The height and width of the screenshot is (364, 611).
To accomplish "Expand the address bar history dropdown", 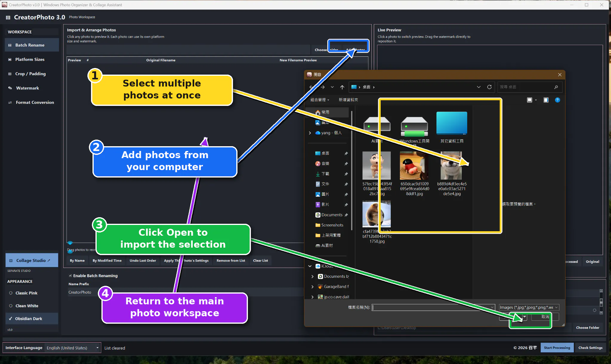I will pos(479,87).
